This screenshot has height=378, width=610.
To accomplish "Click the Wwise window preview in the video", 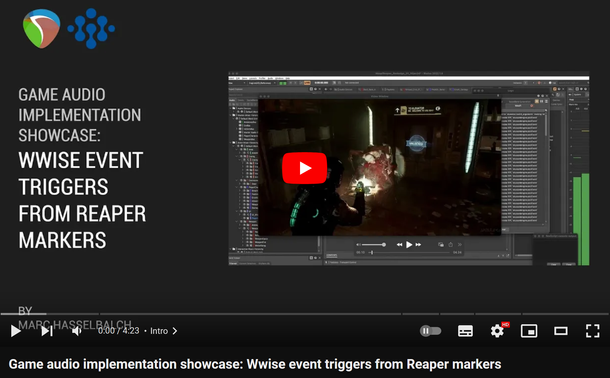I will (x=408, y=169).
